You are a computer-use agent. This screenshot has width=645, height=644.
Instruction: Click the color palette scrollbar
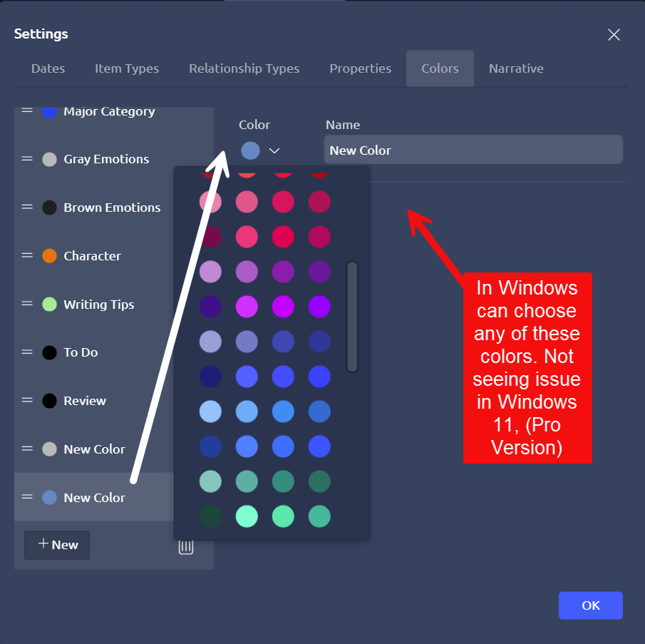click(x=352, y=317)
